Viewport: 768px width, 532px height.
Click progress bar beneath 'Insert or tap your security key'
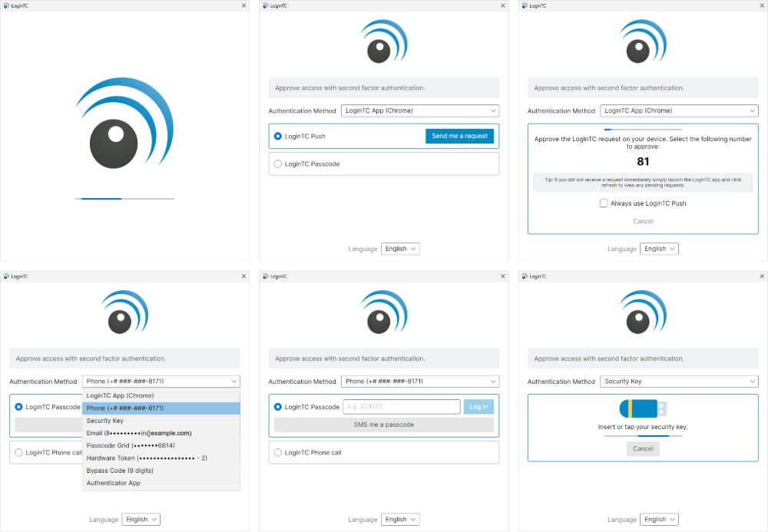click(x=643, y=435)
